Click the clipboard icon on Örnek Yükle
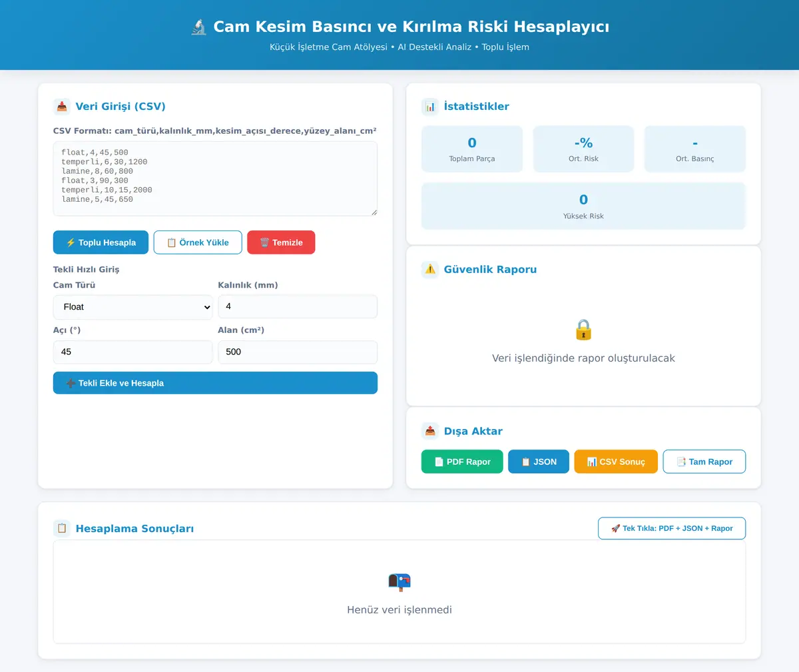The height and width of the screenshot is (672, 799). pyautogui.click(x=172, y=243)
